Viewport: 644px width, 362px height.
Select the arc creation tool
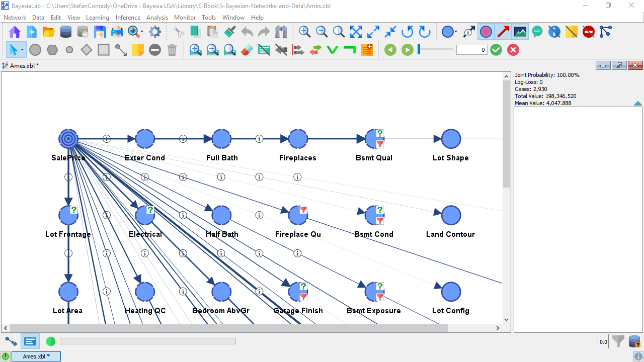click(121, 50)
